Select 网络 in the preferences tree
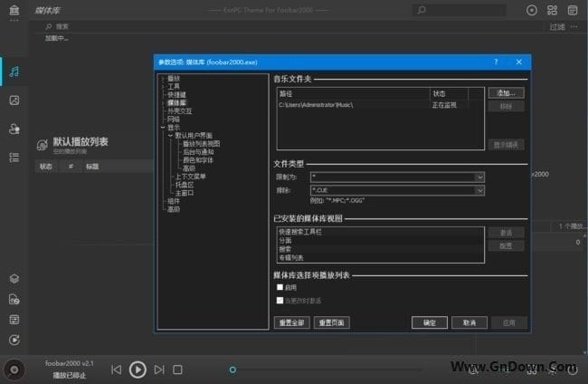Screen dimensions: 588x384 tap(174, 120)
